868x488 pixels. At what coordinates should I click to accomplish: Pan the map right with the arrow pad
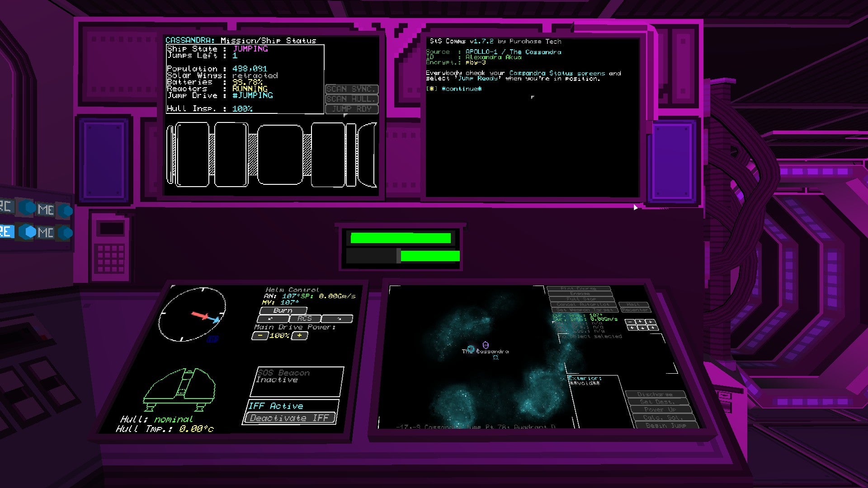pyautogui.click(x=653, y=328)
